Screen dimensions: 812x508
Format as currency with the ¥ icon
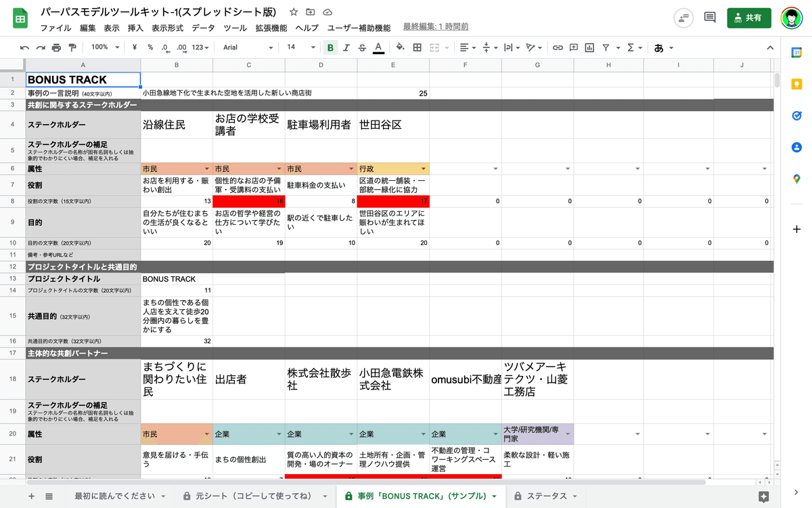[x=135, y=47]
